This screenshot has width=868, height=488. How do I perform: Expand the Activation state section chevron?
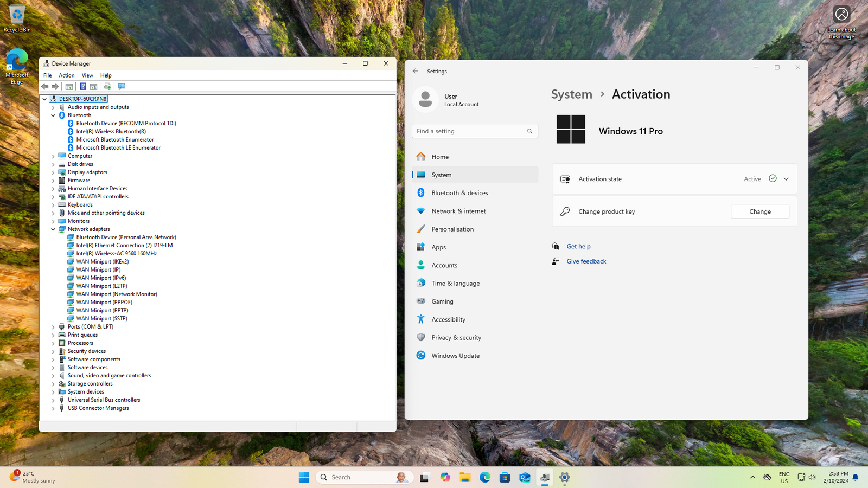(786, 179)
